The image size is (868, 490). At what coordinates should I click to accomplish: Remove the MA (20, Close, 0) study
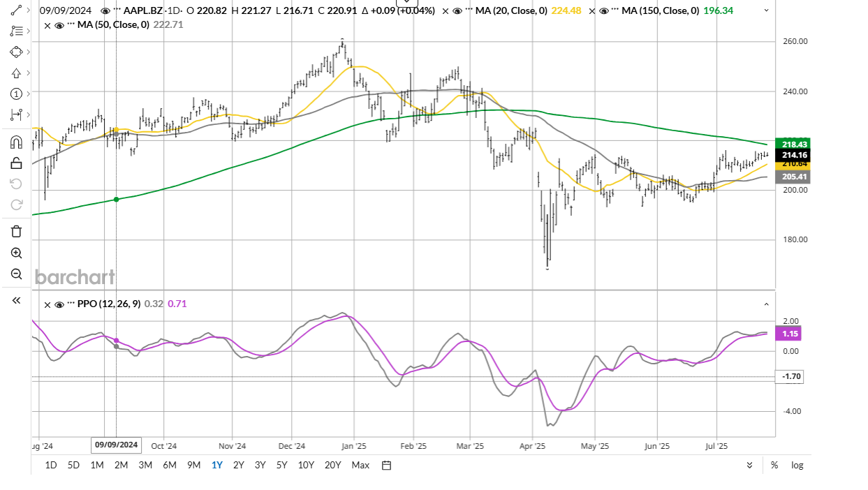coord(446,11)
